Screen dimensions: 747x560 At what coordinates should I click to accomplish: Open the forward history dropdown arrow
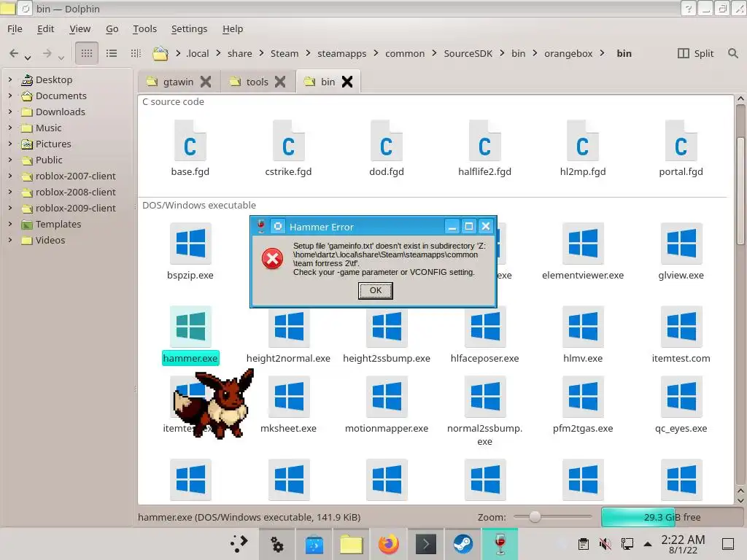[61, 57]
